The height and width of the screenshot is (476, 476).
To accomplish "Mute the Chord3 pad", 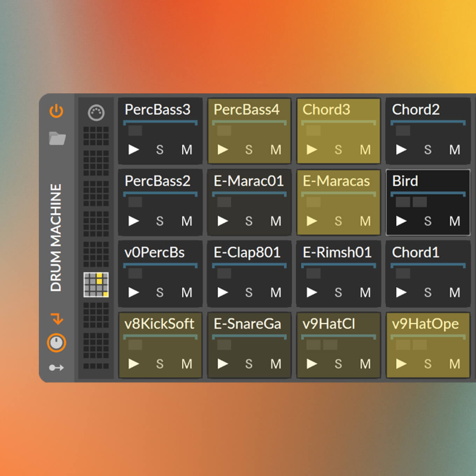I will pos(365,150).
